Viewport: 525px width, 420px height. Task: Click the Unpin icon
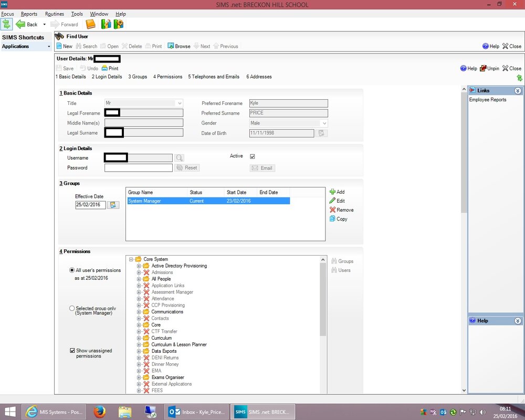point(483,68)
